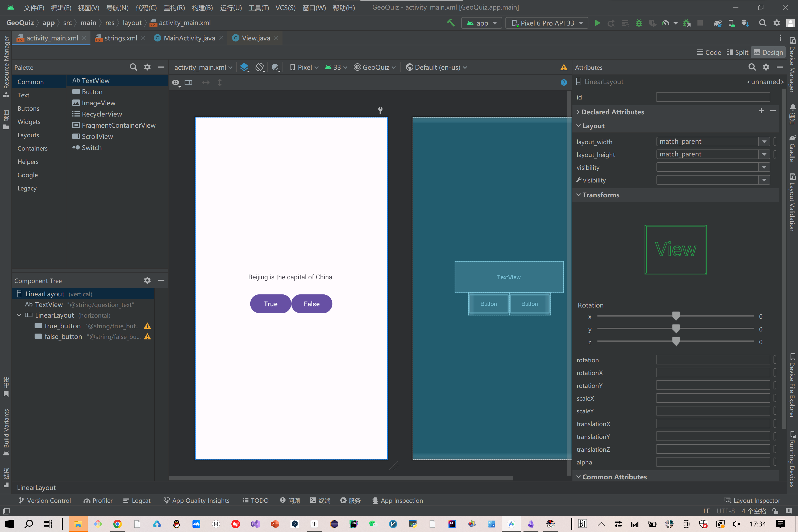Open layout_width dropdown arrow
Image resolution: width=798 pixels, height=532 pixels.
point(764,142)
